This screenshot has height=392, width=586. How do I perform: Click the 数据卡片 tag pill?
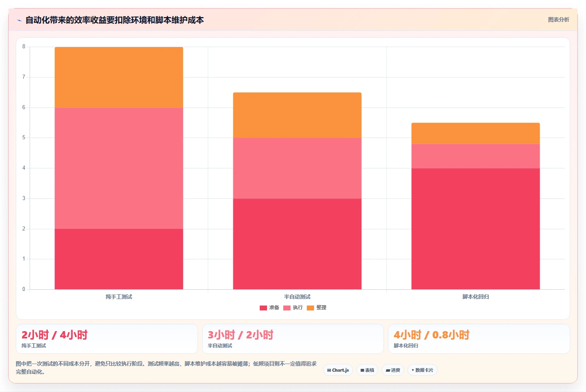point(422,370)
